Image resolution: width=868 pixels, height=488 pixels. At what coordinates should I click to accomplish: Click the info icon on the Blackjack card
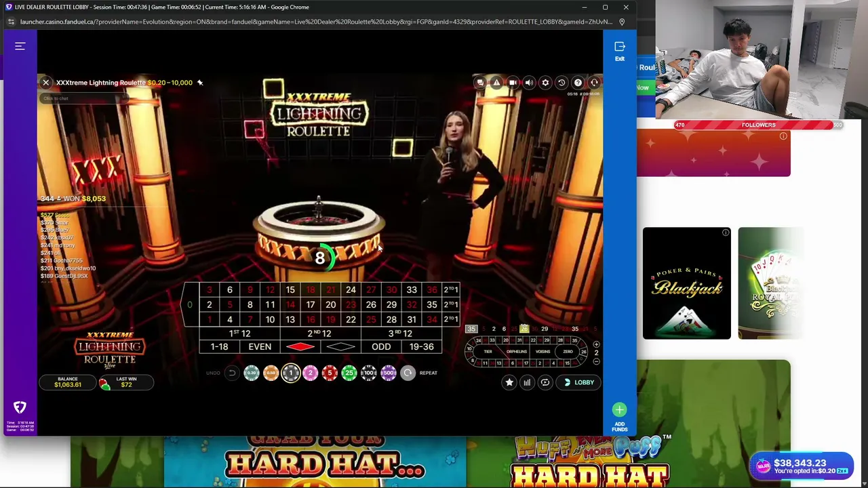(x=726, y=233)
